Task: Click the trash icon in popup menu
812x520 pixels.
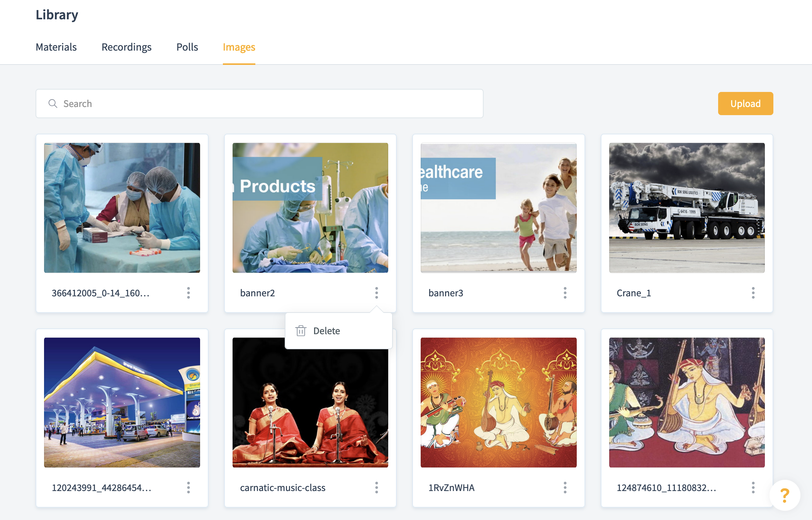Action: tap(301, 331)
